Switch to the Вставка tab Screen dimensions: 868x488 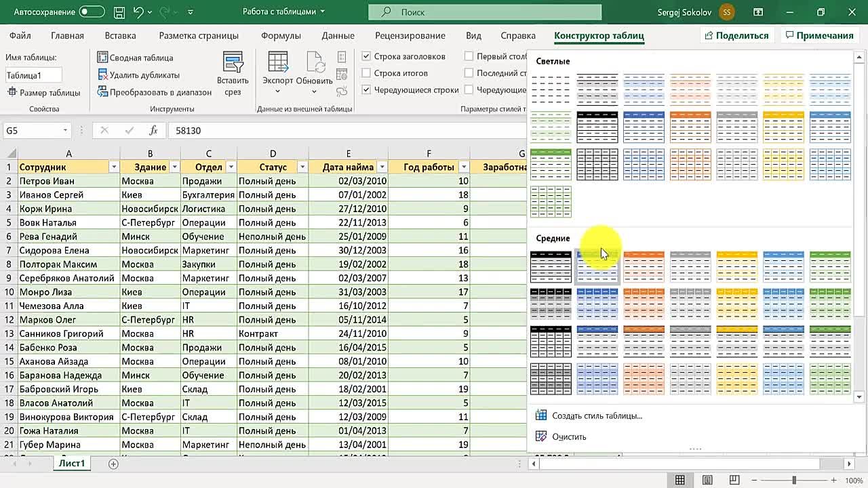(x=120, y=35)
